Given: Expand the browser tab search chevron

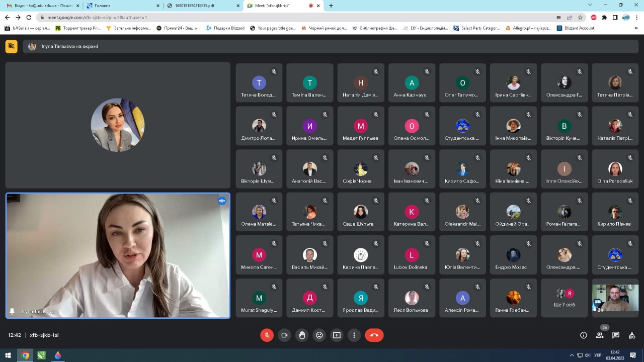Looking at the screenshot, I should pyautogui.click(x=590, y=5).
